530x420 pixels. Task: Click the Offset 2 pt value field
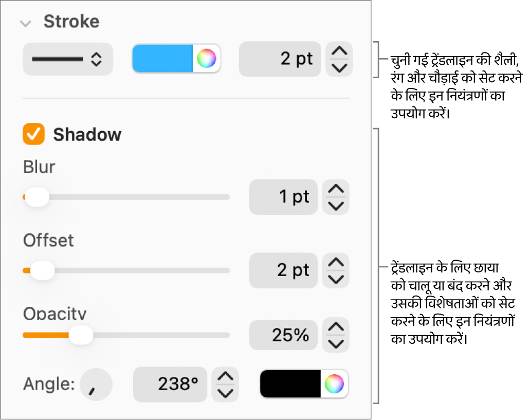coord(283,270)
